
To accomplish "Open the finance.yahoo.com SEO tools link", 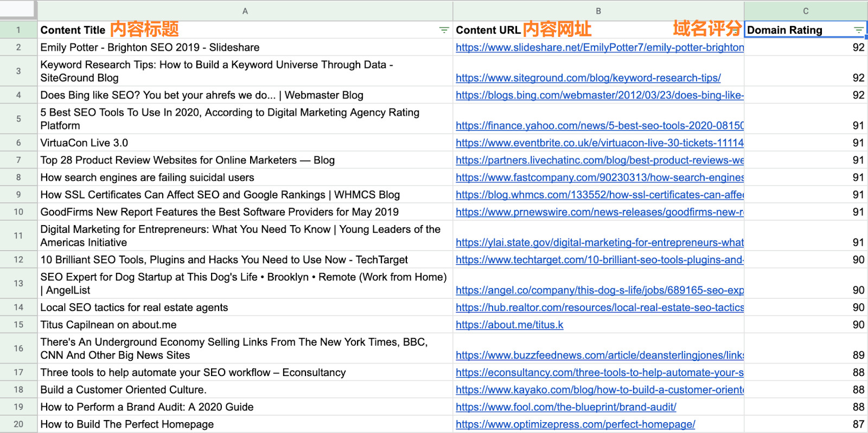I will [599, 126].
